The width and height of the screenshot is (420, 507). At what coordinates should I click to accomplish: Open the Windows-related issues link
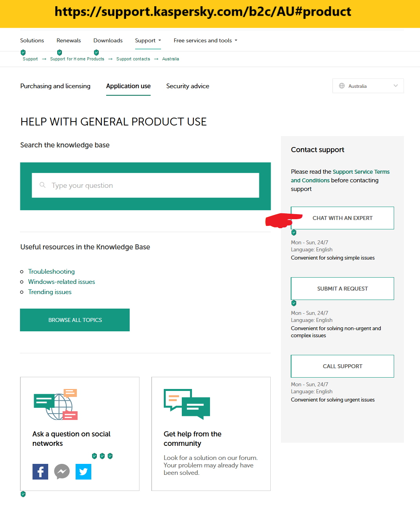[x=62, y=282]
